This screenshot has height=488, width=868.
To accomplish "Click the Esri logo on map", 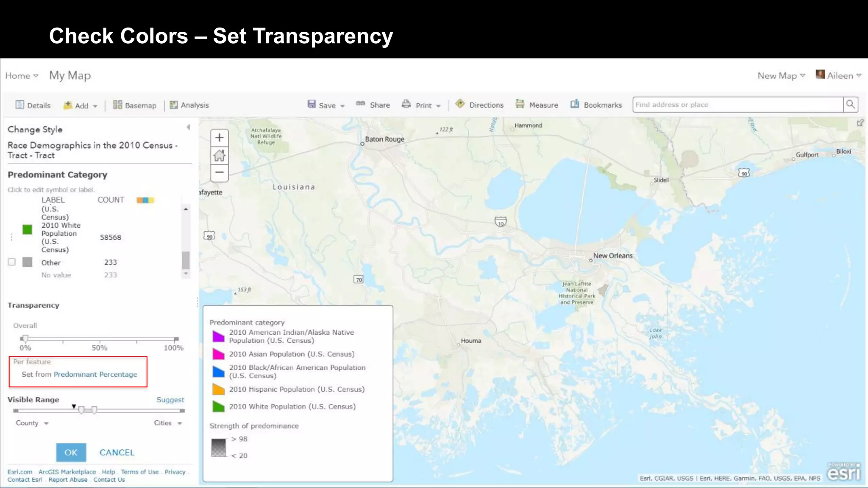I will coord(844,472).
